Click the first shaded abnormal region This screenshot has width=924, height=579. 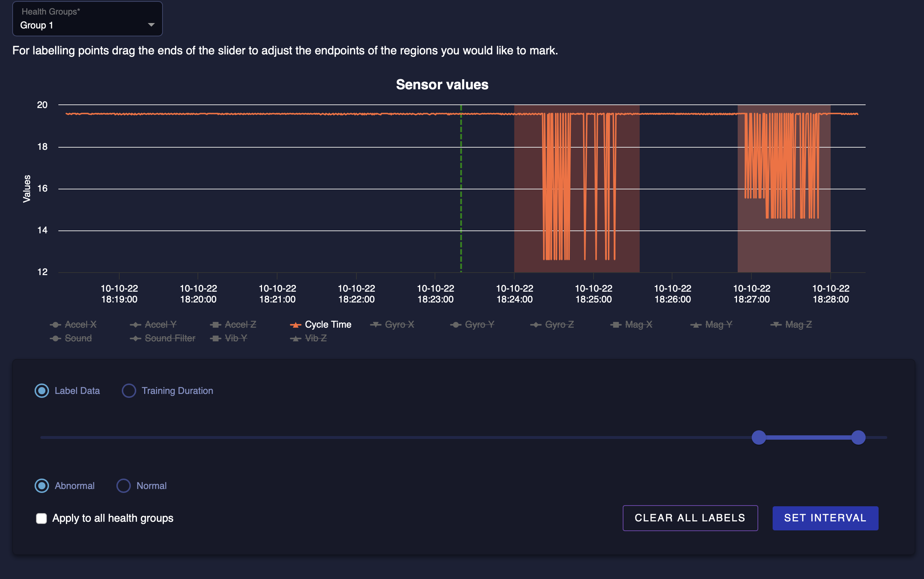click(577, 188)
